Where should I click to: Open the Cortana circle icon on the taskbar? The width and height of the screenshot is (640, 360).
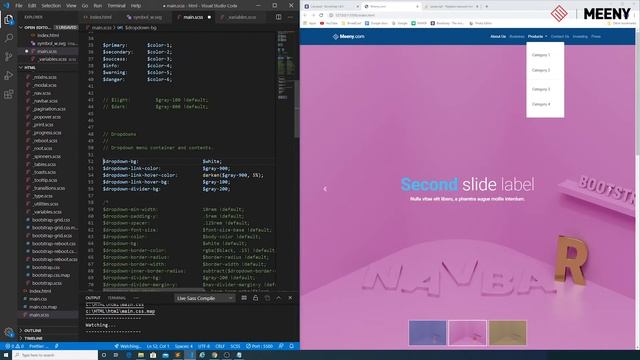104,355
